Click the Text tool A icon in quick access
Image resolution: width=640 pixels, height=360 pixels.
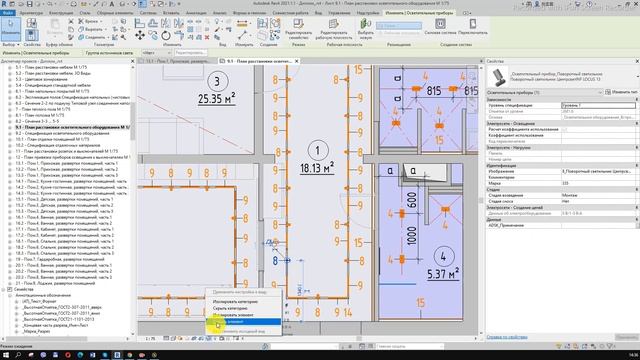pos(111,4)
